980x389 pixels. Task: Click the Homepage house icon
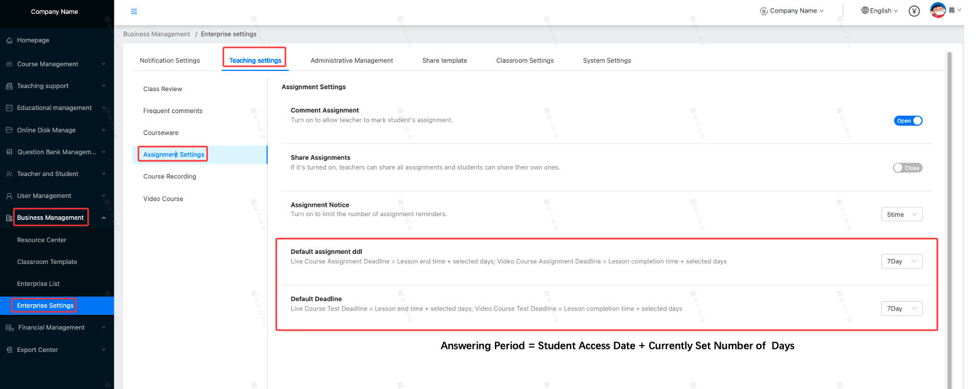(x=9, y=40)
